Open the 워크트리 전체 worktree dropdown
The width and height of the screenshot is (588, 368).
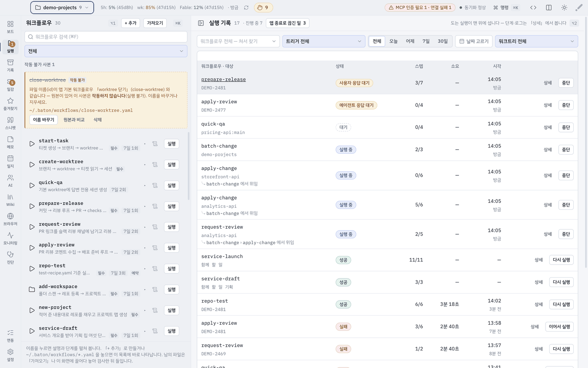tap(537, 41)
